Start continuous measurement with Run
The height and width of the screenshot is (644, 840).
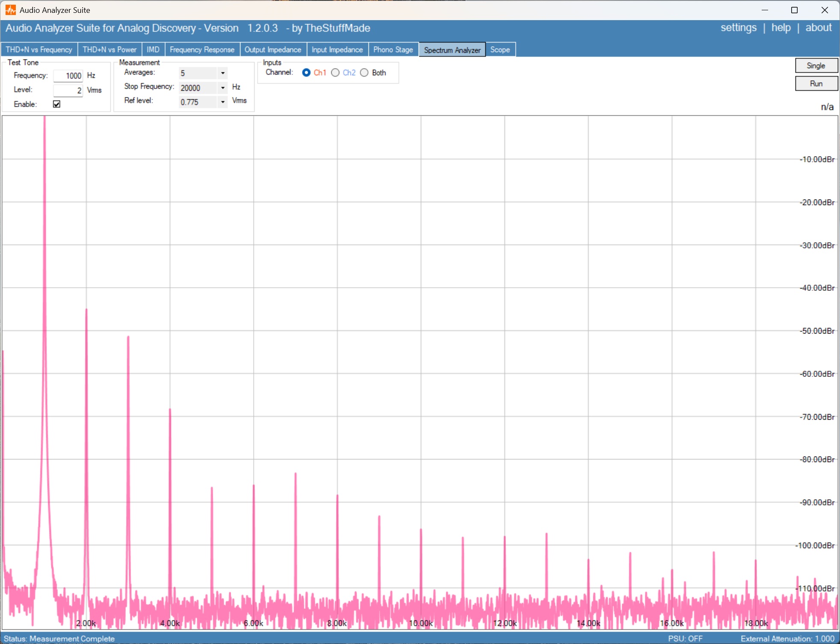[816, 83]
